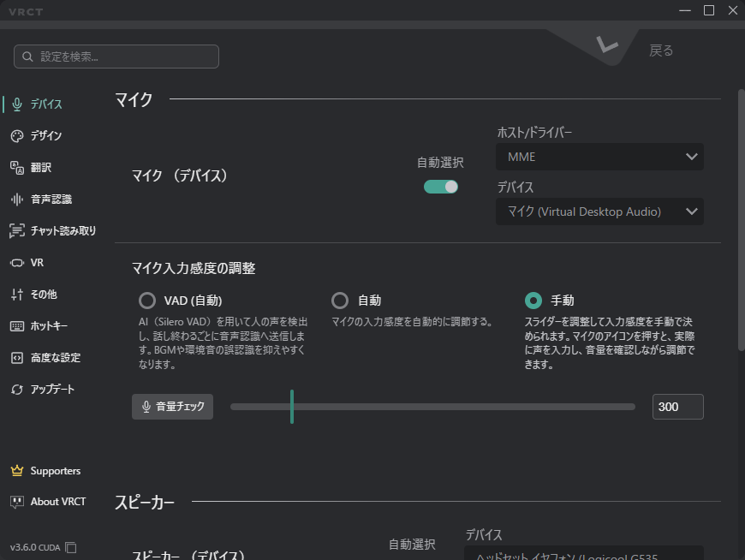
Task: Click the copy icon next to v3.6.0 CUDA
Action: tap(71, 548)
